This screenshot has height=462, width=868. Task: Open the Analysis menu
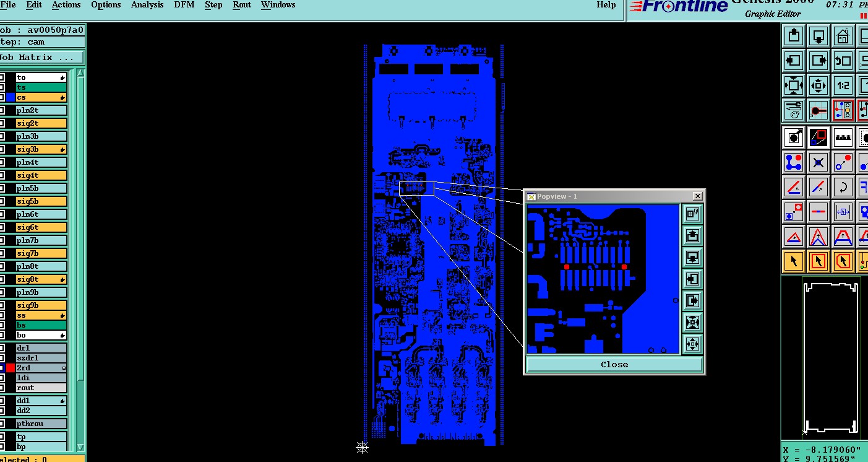click(x=147, y=5)
